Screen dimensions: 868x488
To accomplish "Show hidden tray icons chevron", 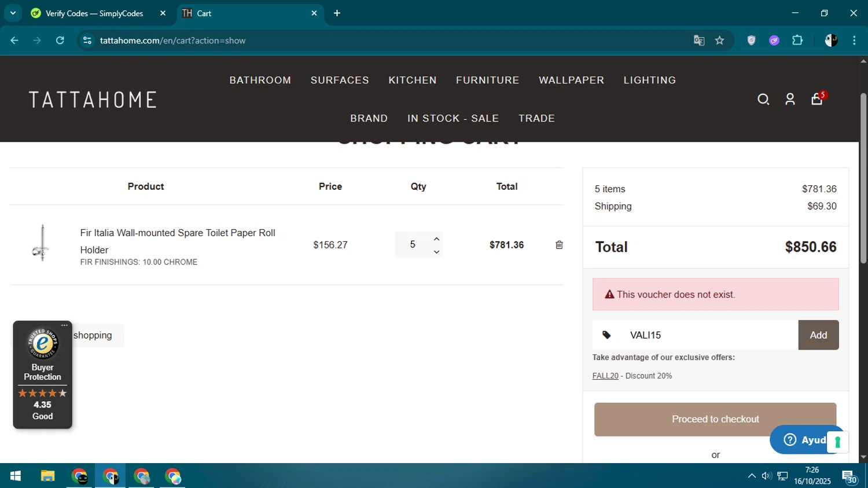I will [751, 476].
